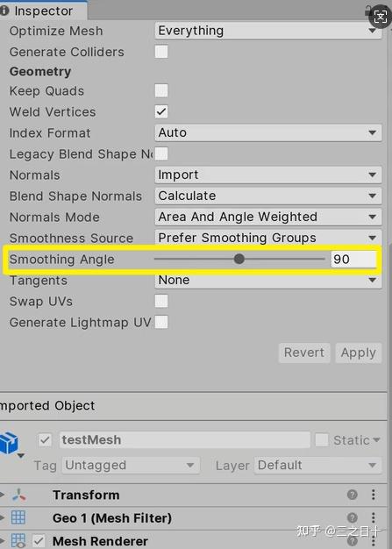The height and width of the screenshot is (549, 392).
Task: Check the Swap UVs option
Action: point(161,301)
